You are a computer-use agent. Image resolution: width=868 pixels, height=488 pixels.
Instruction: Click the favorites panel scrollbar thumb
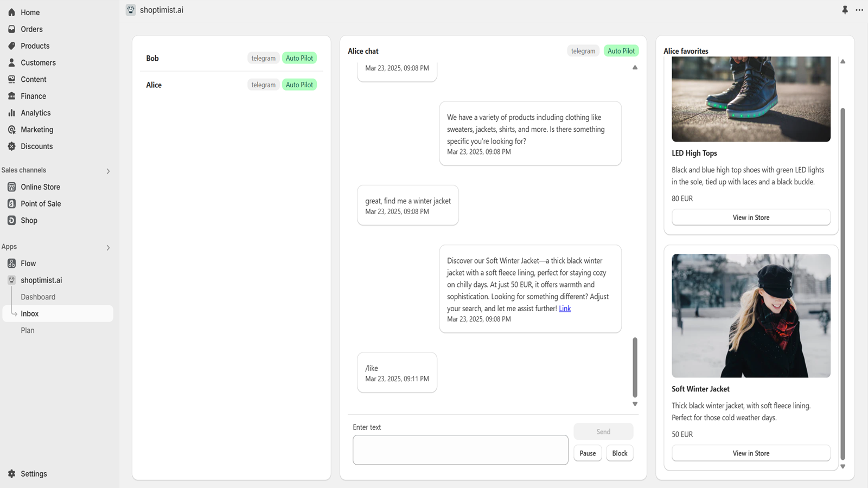pos(843,284)
